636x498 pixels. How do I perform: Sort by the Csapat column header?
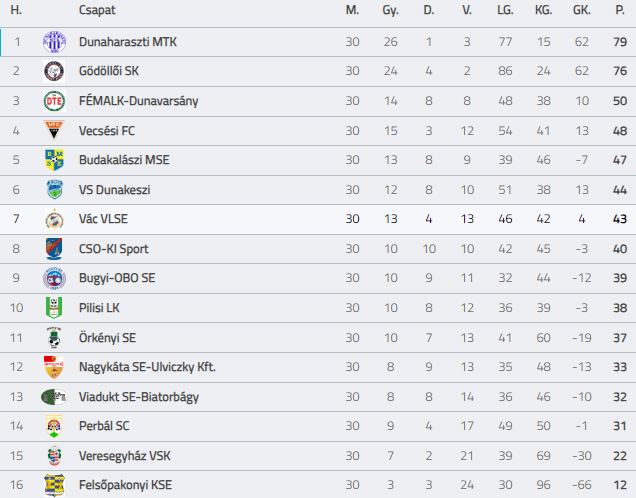pos(97,10)
